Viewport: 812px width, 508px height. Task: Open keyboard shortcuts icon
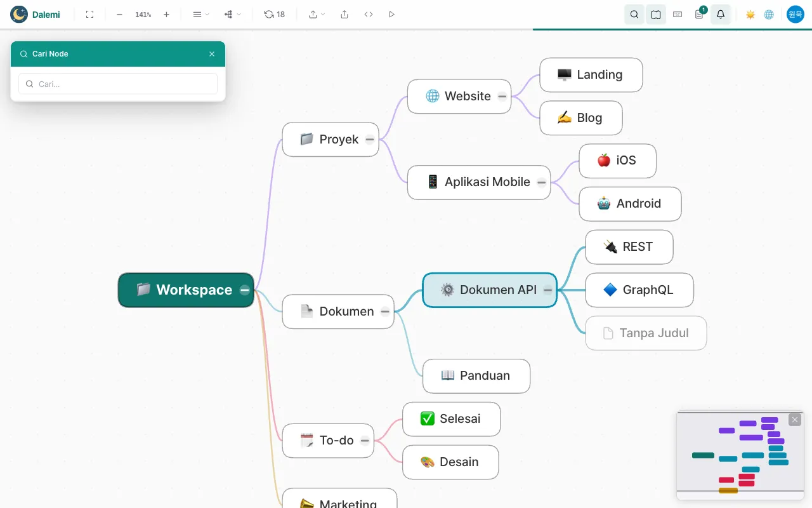coord(678,14)
